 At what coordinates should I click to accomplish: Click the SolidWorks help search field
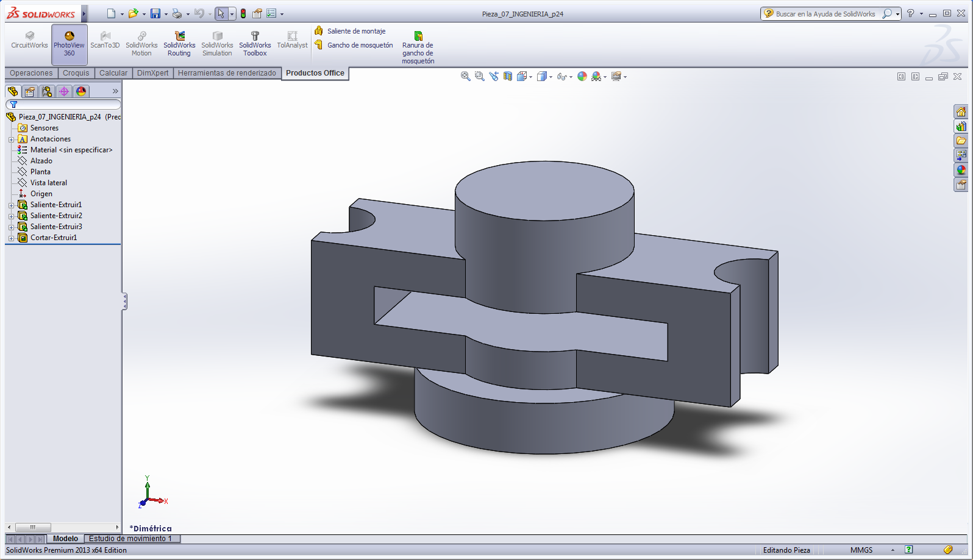(x=825, y=13)
